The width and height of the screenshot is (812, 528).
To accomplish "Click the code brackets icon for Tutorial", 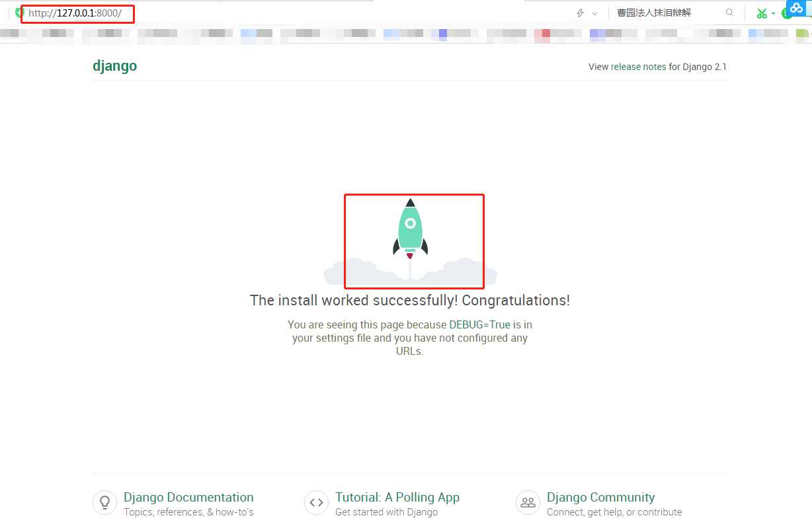I will pos(316,503).
